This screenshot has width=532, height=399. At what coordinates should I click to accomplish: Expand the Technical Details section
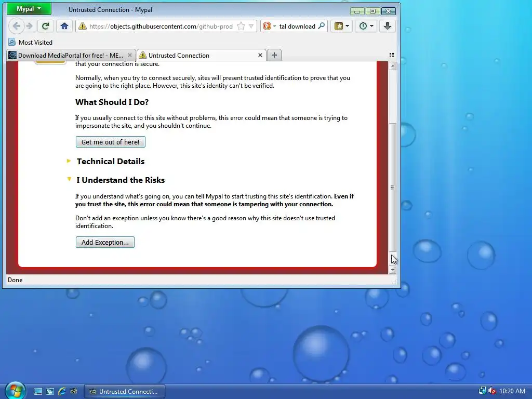106,161
